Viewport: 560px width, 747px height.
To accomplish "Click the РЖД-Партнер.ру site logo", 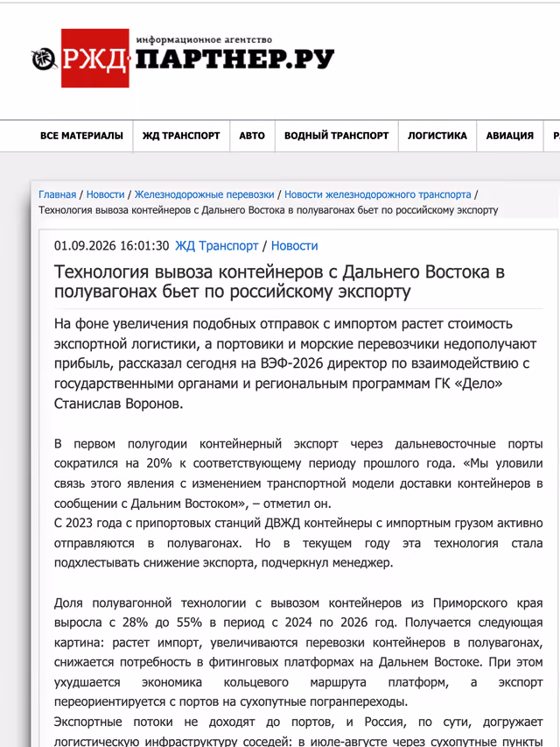I will click(184, 58).
